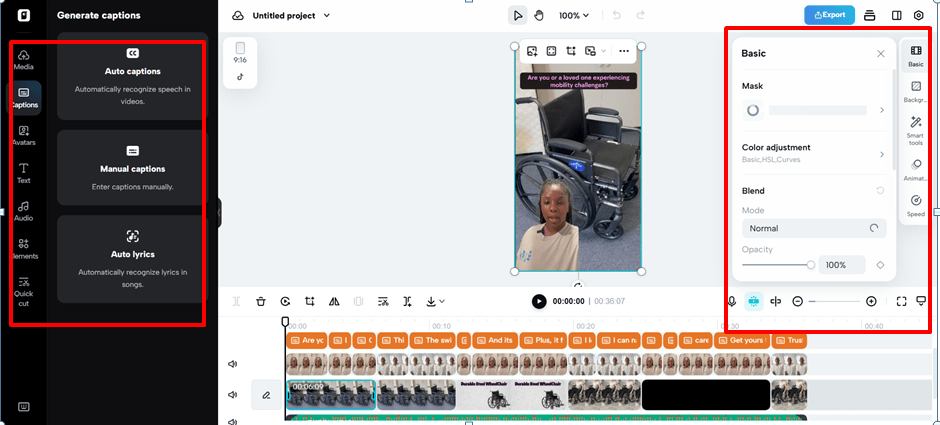Image resolution: width=940 pixels, height=425 pixels.
Task: Click the microphone record voiceover icon
Action: tap(732, 301)
